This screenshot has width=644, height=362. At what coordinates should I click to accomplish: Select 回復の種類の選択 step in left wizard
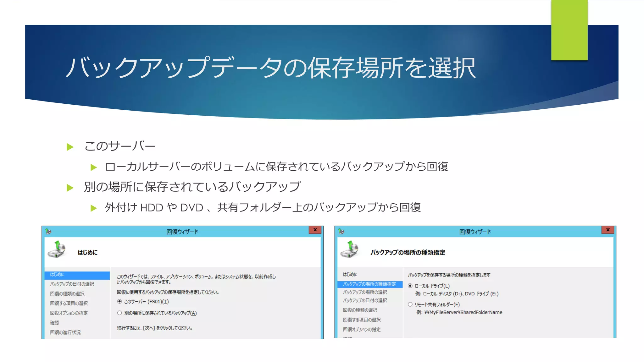pyautogui.click(x=67, y=294)
